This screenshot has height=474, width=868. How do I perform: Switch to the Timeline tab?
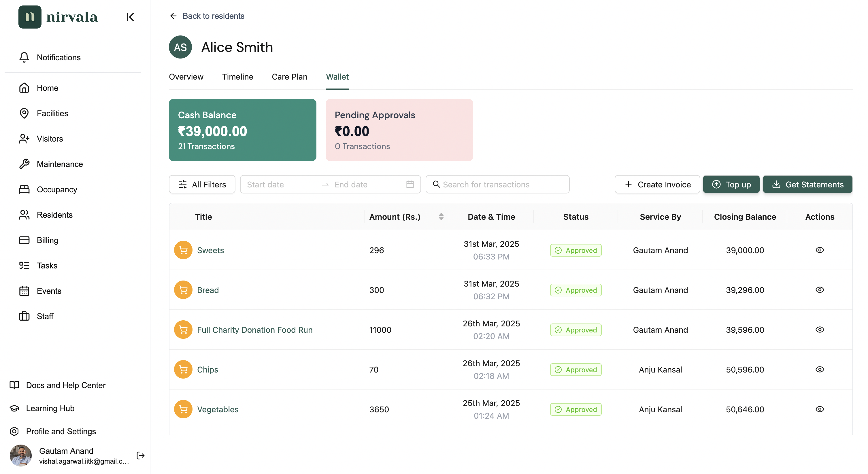(237, 77)
